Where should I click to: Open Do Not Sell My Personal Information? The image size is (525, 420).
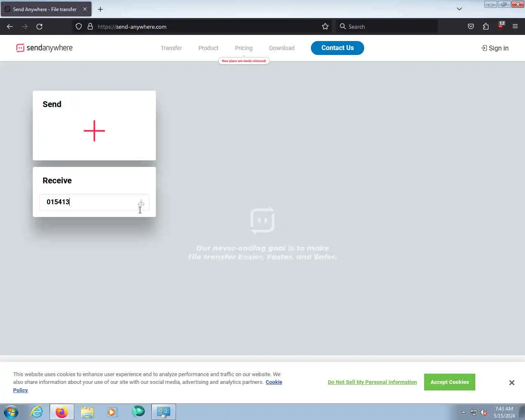click(372, 382)
